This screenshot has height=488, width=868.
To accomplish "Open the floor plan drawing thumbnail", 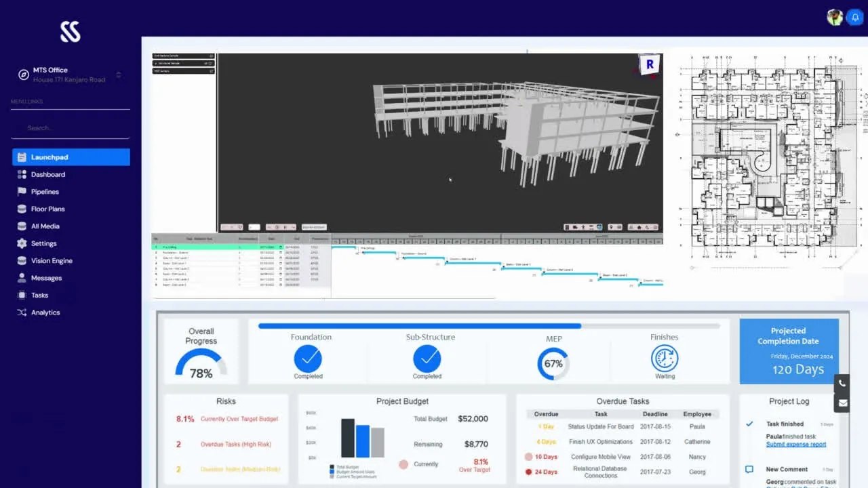I will 771,161.
